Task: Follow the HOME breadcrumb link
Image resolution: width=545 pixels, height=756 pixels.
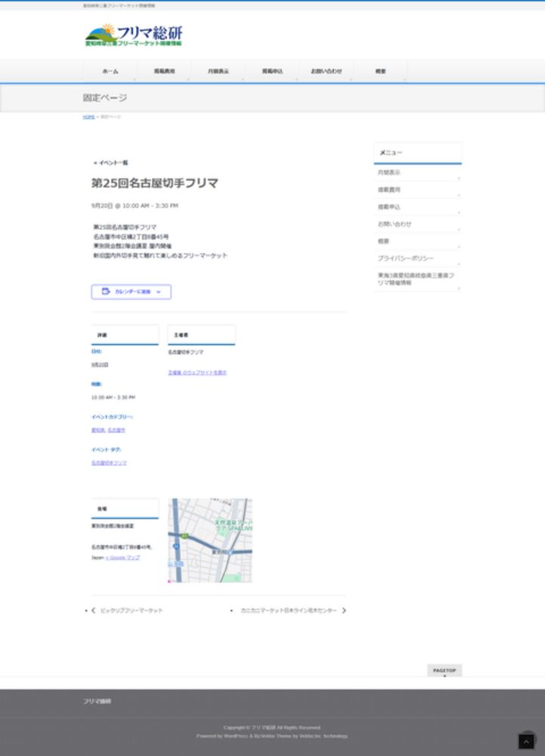Action: click(88, 116)
